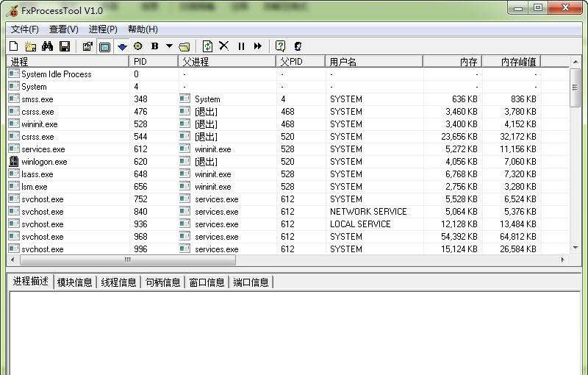
Task: Toggle the window view toolbar icon
Action: click(x=104, y=47)
